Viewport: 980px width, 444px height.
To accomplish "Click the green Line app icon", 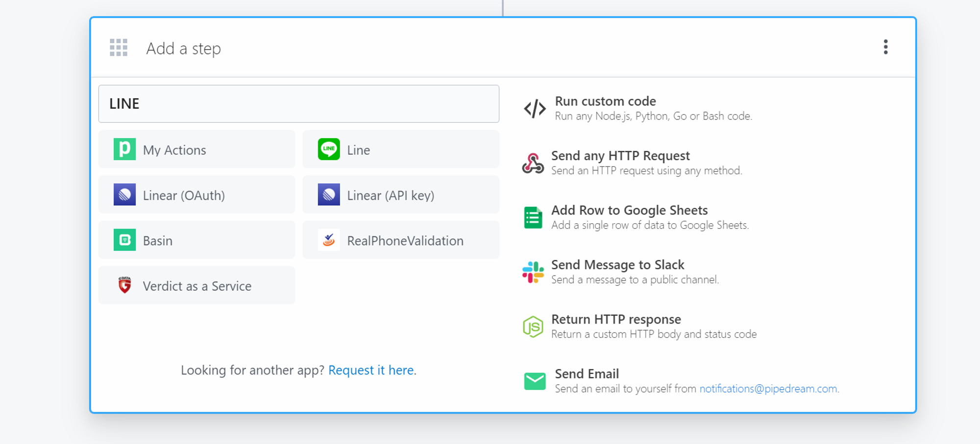I will [329, 149].
